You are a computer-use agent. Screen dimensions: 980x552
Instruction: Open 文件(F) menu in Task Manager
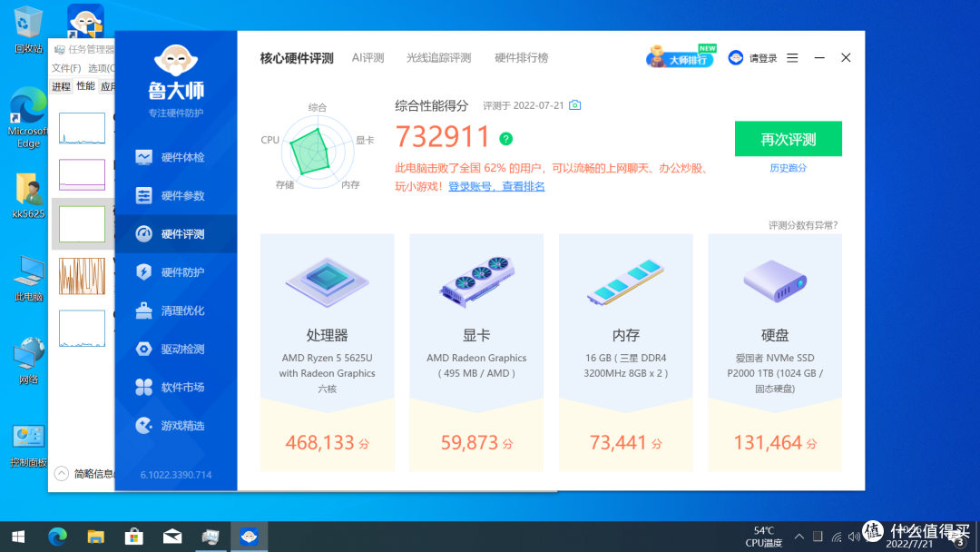click(x=66, y=67)
